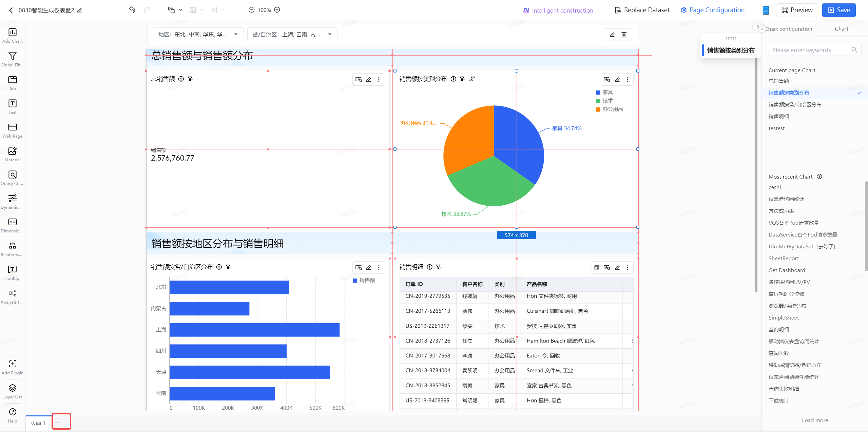
Task: Insert a Text component from sidebar
Action: click(x=13, y=107)
